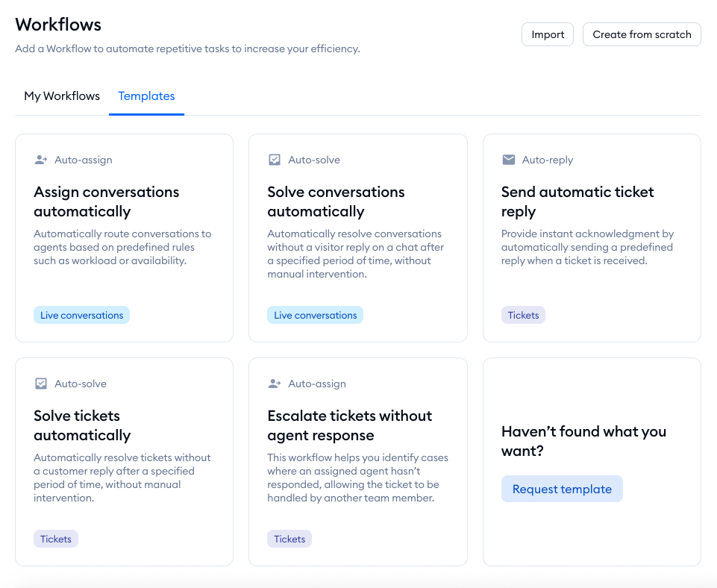Click Tickets tag on Escalate tickets card
This screenshot has height=588, width=717.
tap(289, 539)
